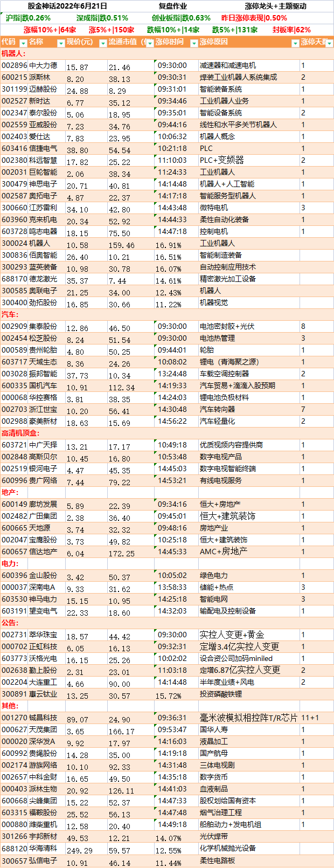The image size is (334, 868).
Task: Select the 涨5%+|150家 cell
Action: [x=112, y=30]
